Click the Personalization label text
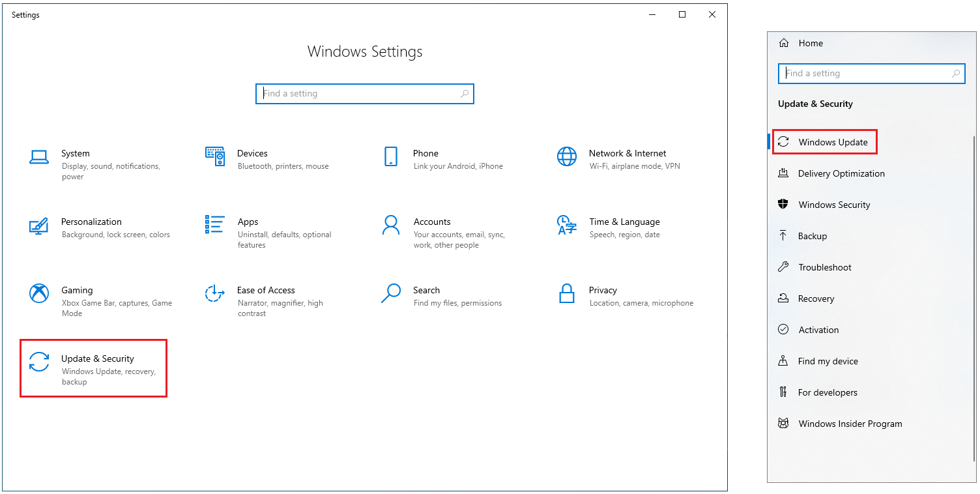Image resolution: width=980 pixels, height=494 pixels. pos(91,222)
